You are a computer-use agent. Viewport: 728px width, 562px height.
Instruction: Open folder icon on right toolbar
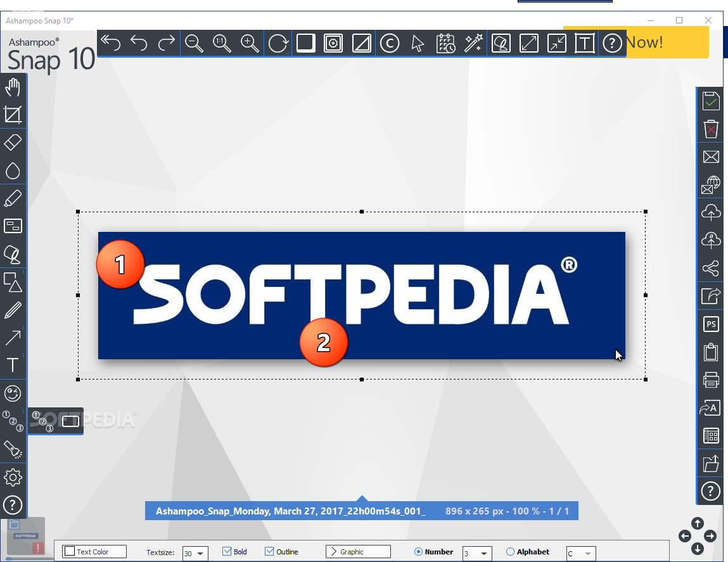[x=711, y=464]
